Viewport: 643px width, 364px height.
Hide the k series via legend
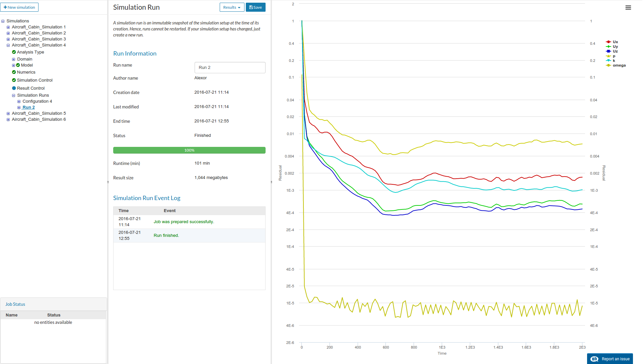(614, 61)
